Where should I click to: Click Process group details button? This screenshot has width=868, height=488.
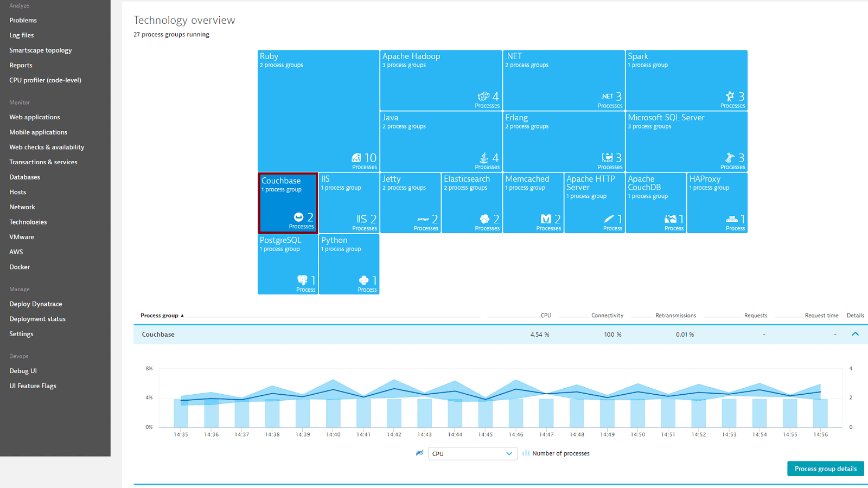(x=826, y=468)
